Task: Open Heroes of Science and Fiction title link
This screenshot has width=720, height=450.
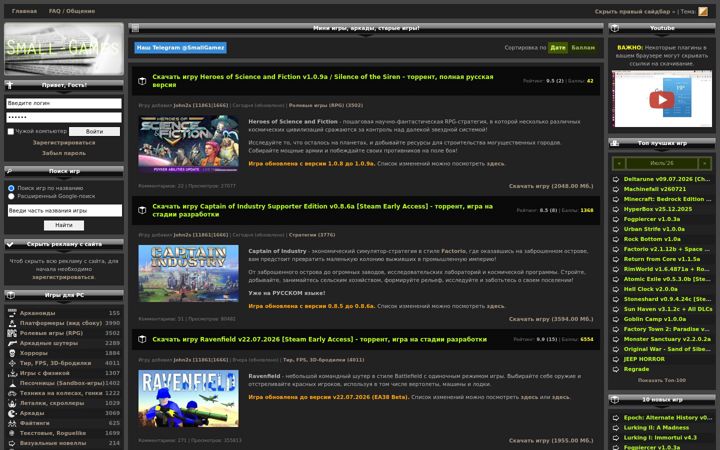Action: coord(323,81)
